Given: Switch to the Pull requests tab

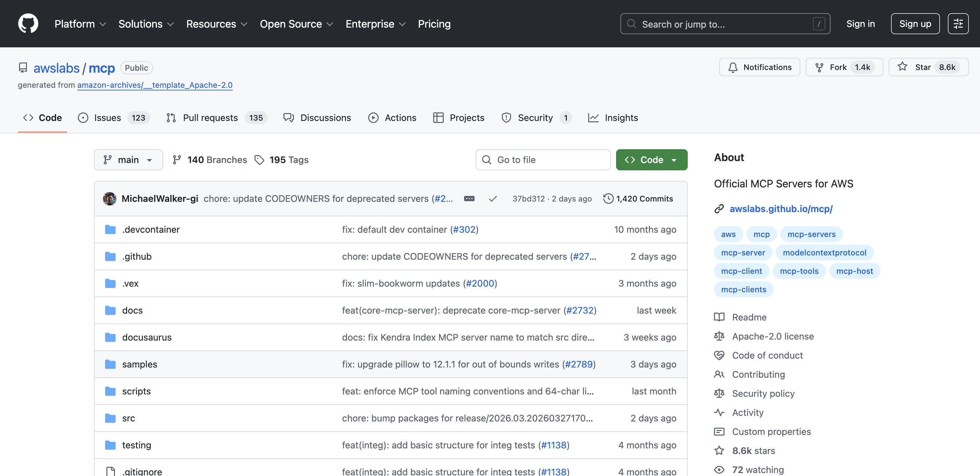Looking at the screenshot, I should pos(216,118).
